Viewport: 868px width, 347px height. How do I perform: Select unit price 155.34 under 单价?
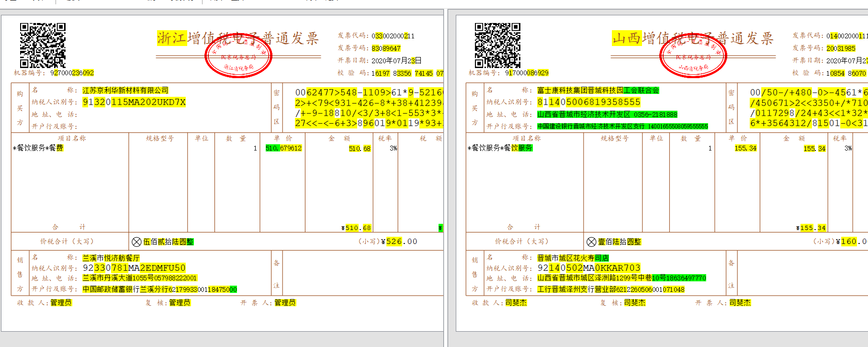[745, 149]
